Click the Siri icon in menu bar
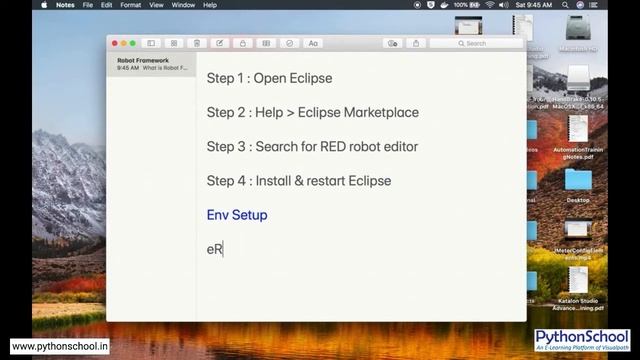Image resolution: width=640 pixels, height=360 pixels. (x=580, y=5)
